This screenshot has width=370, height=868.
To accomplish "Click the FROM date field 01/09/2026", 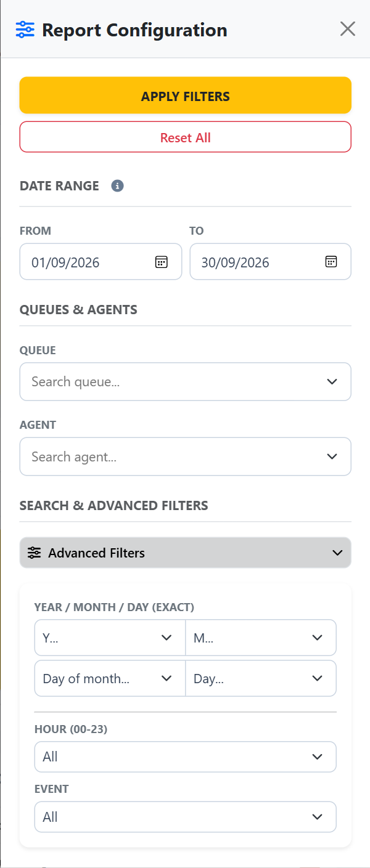I will coord(101,262).
